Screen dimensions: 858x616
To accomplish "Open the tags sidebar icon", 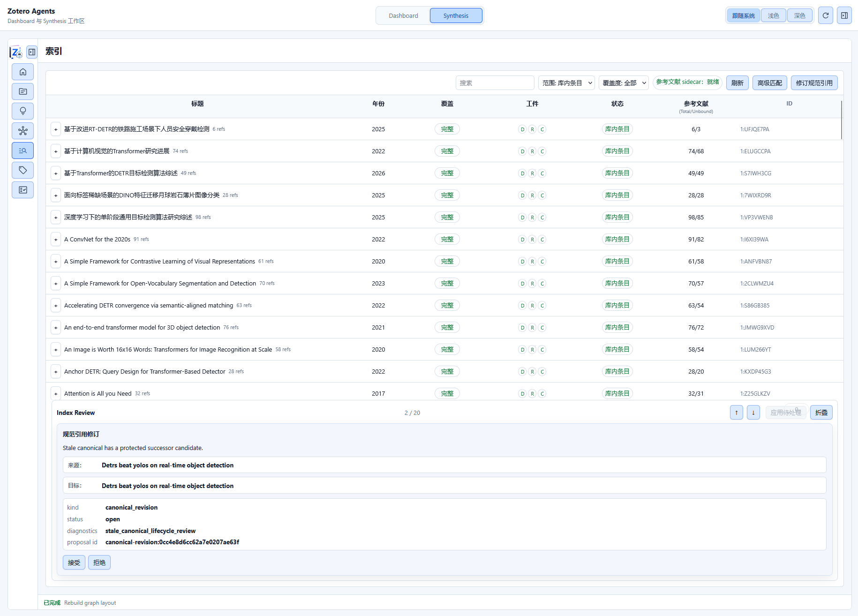I will click(23, 170).
